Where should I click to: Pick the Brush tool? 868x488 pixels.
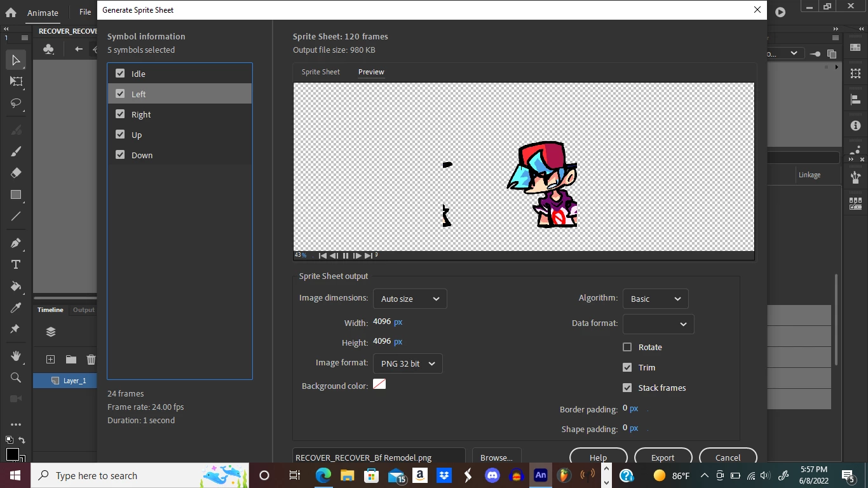pyautogui.click(x=16, y=151)
